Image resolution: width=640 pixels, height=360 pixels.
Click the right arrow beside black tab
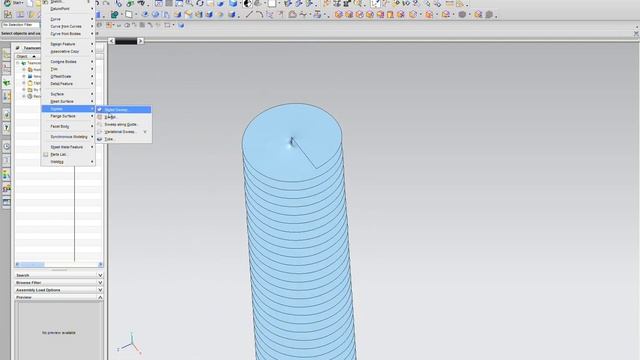(140, 41)
